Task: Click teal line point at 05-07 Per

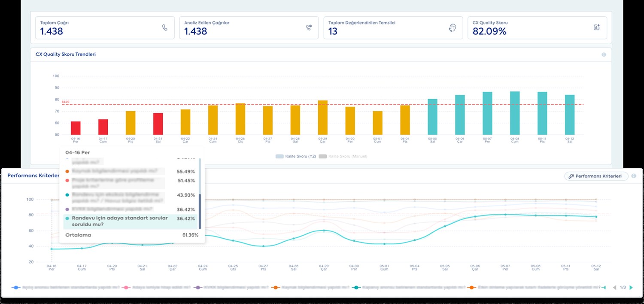Action: tap(505, 214)
